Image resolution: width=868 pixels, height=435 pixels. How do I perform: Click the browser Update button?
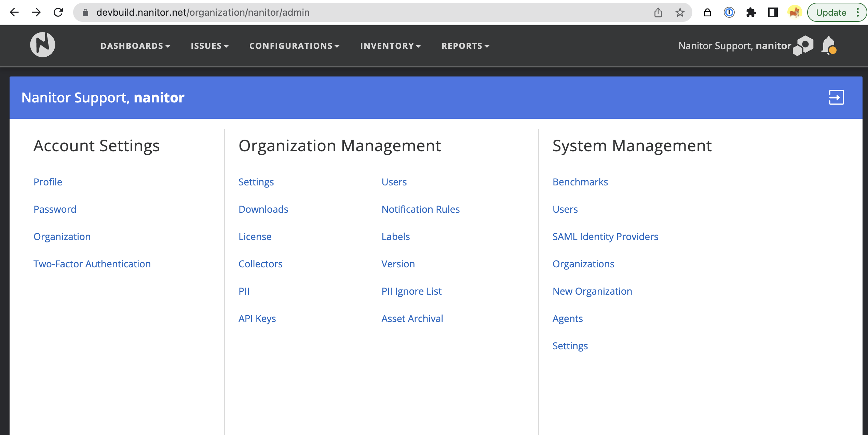coord(831,13)
